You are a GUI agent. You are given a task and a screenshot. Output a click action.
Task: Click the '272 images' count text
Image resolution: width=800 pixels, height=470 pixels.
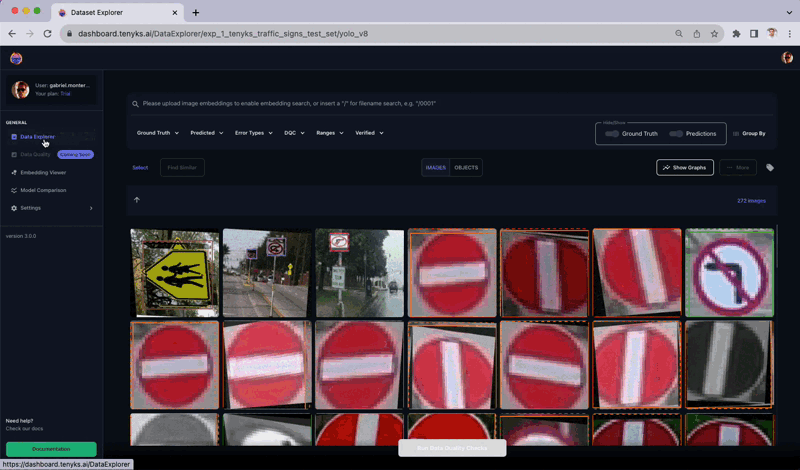click(751, 201)
